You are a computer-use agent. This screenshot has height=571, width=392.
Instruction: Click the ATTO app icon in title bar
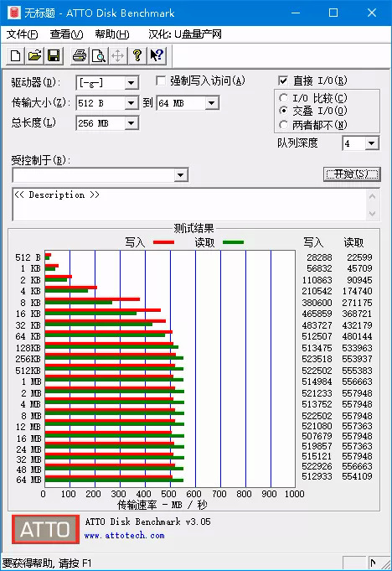pyautogui.click(x=13, y=13)
